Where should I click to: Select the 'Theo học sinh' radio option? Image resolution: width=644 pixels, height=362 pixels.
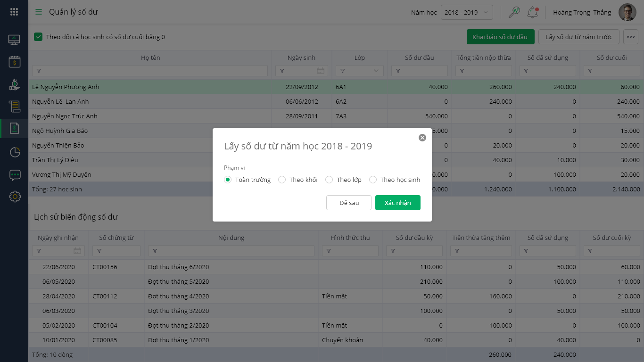pyautogui.click(x=373, y=180)
